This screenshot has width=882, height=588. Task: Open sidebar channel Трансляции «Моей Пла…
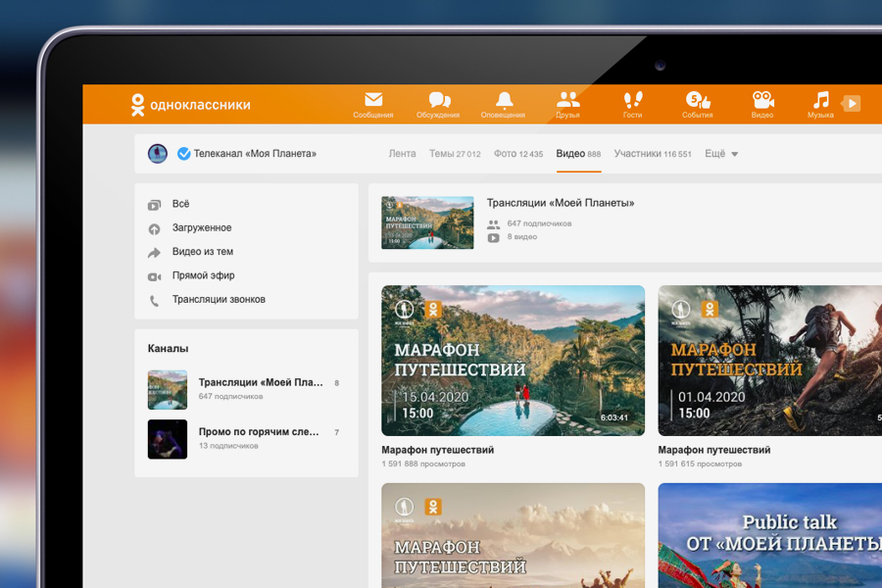(x=261, y=382)
